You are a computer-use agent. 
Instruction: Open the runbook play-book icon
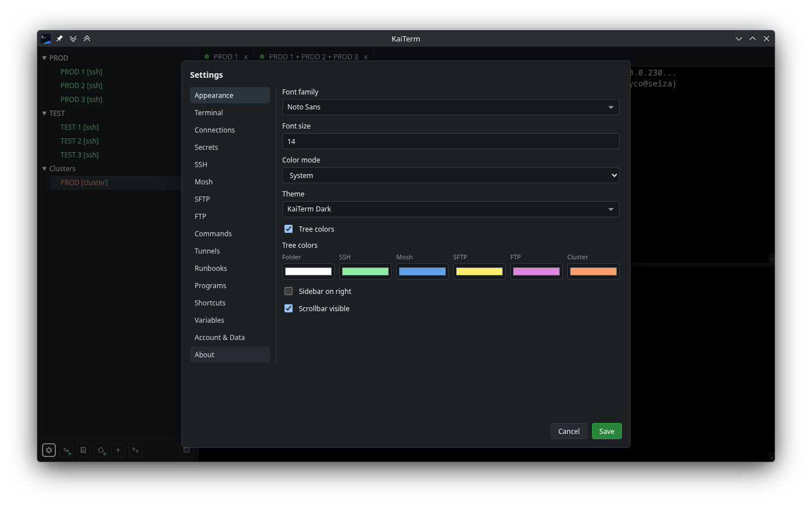[x=84, y=450]
